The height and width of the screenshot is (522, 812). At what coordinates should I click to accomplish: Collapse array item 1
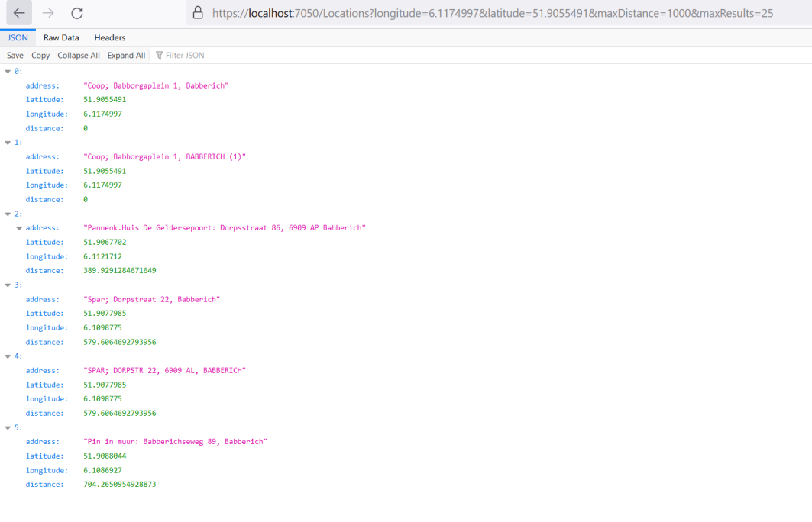point(8,143)
